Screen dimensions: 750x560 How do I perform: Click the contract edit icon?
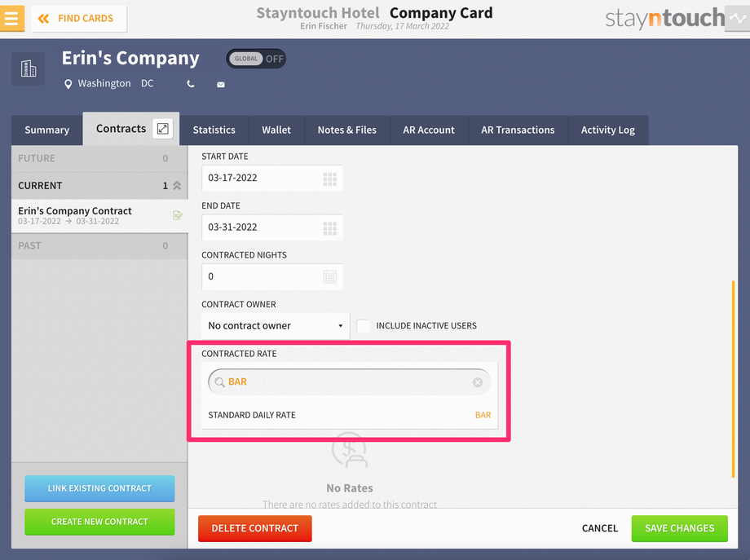(x=178, y=215)
